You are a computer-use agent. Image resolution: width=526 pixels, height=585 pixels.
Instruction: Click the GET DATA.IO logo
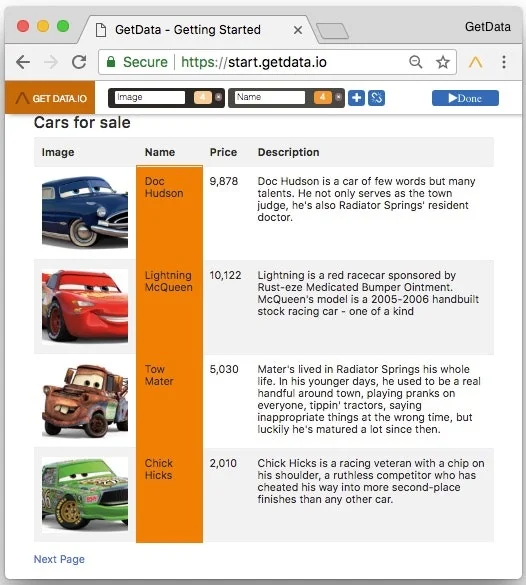[50, 97]
